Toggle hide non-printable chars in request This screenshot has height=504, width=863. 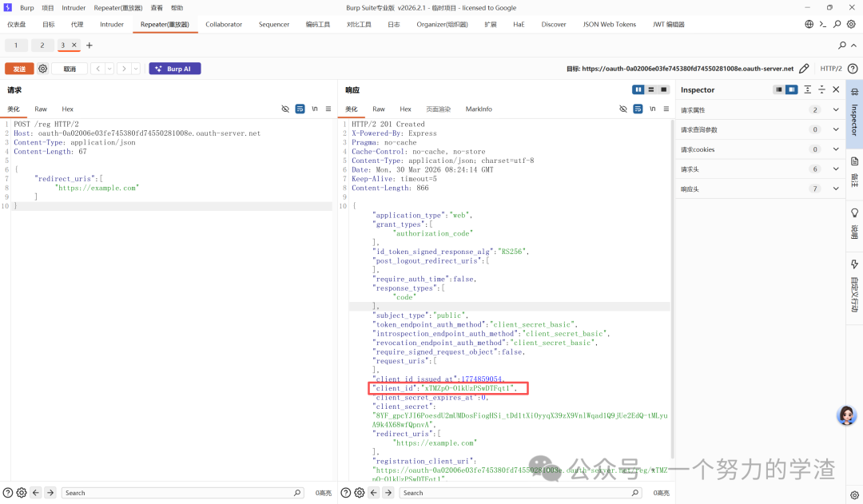tap(285, 109)
